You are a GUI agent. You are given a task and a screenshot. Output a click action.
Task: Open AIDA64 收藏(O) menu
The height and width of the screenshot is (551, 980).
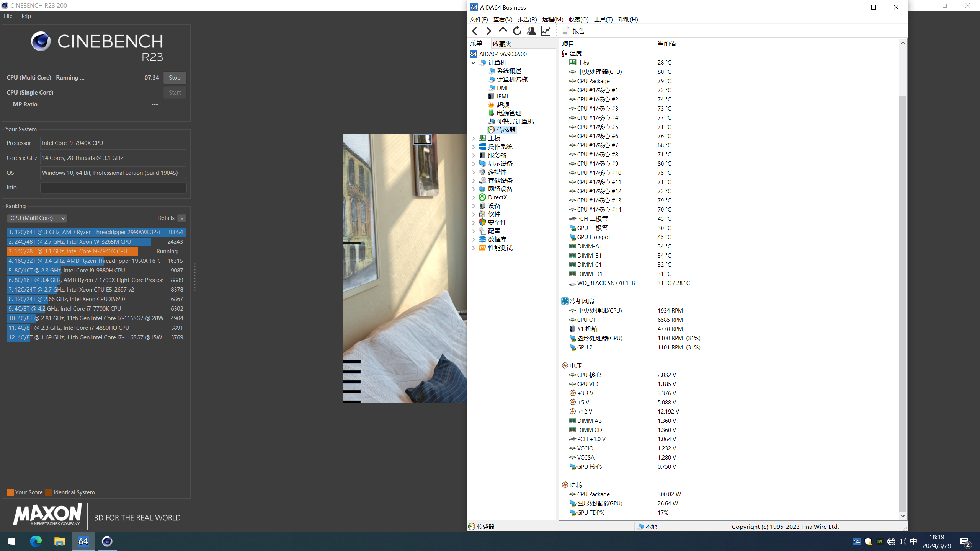578,19
